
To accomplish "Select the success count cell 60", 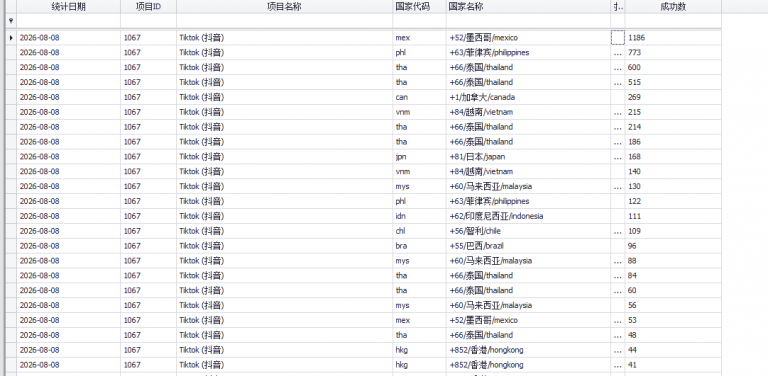I will point(673,290).
